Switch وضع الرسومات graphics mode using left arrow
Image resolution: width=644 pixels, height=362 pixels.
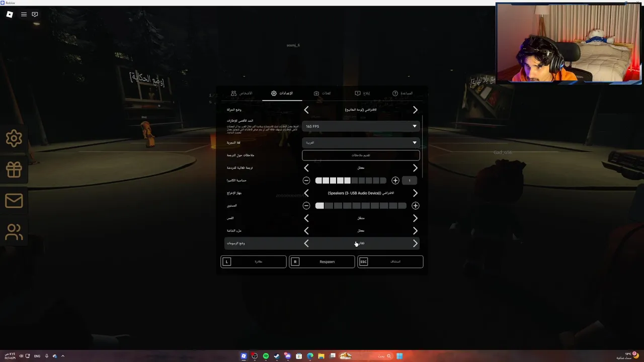click(306, 243)
